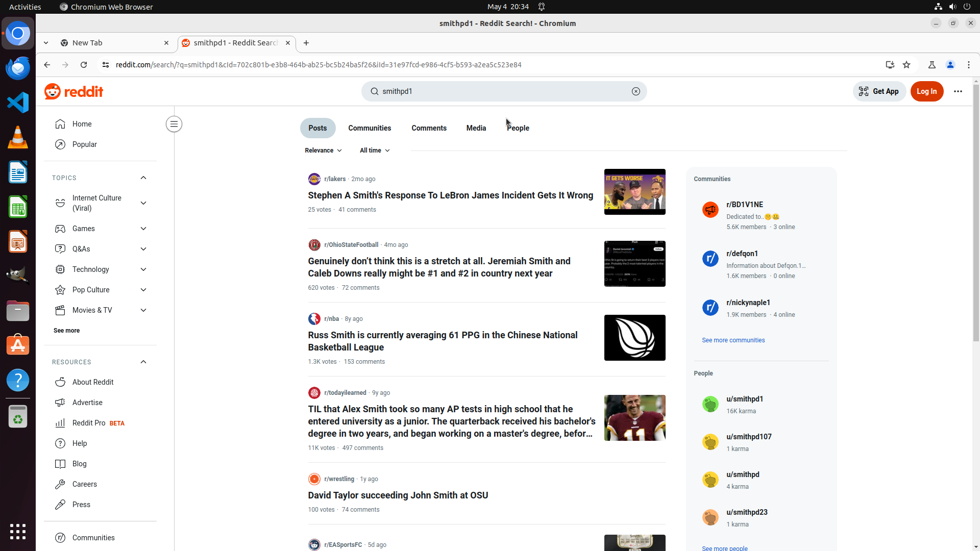This screenshot has width=980, height=551.
Task: Open the notification bell in top bar
Action: [542, 7]
